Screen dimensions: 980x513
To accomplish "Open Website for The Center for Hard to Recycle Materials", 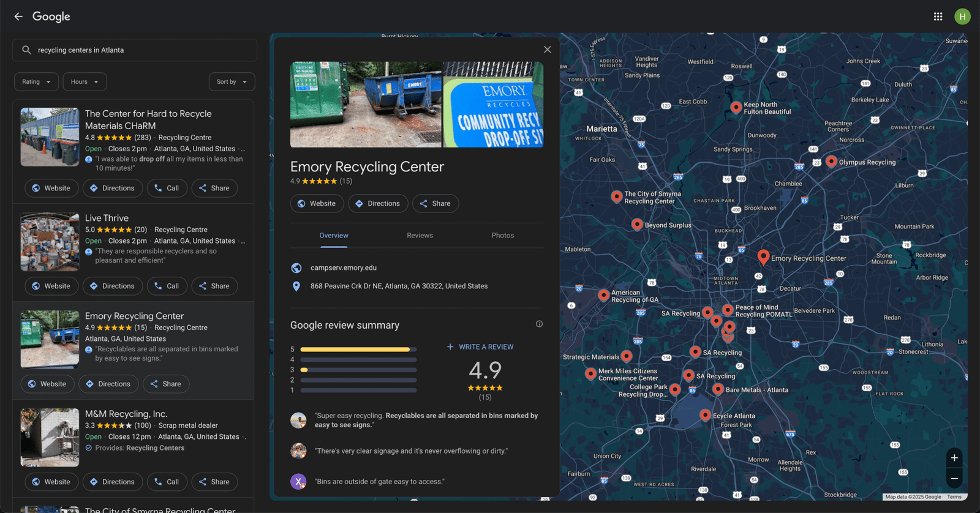I will click(x=51, y=188).
